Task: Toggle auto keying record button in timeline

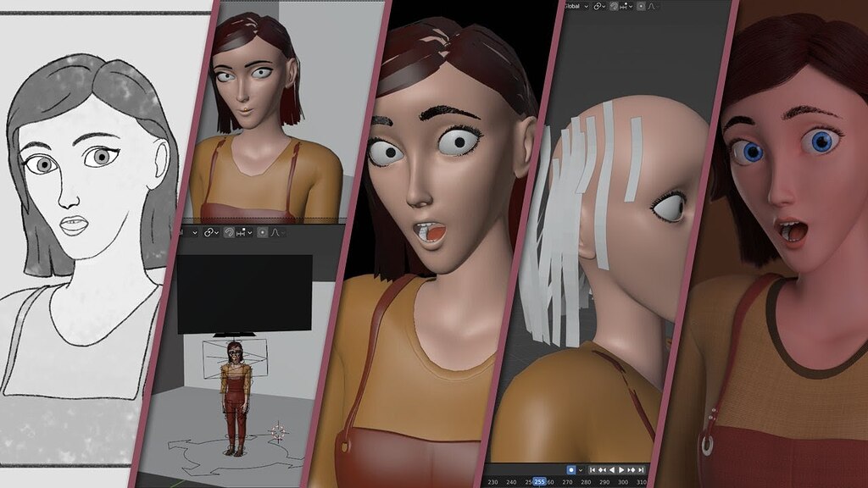Action: pos(571,469)
